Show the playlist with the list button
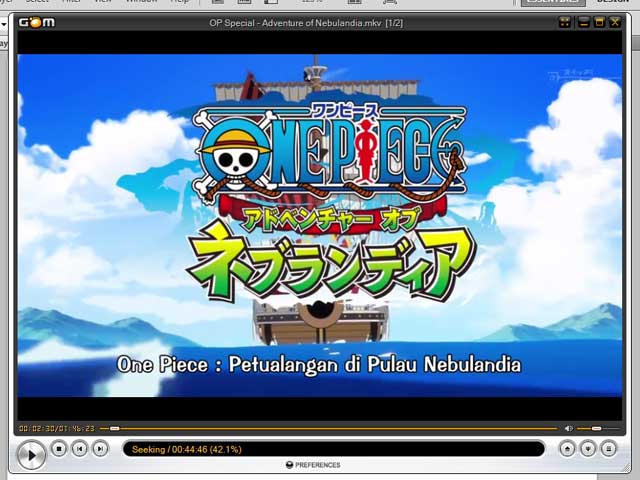640x480 pixels. (x=609, y=449)
